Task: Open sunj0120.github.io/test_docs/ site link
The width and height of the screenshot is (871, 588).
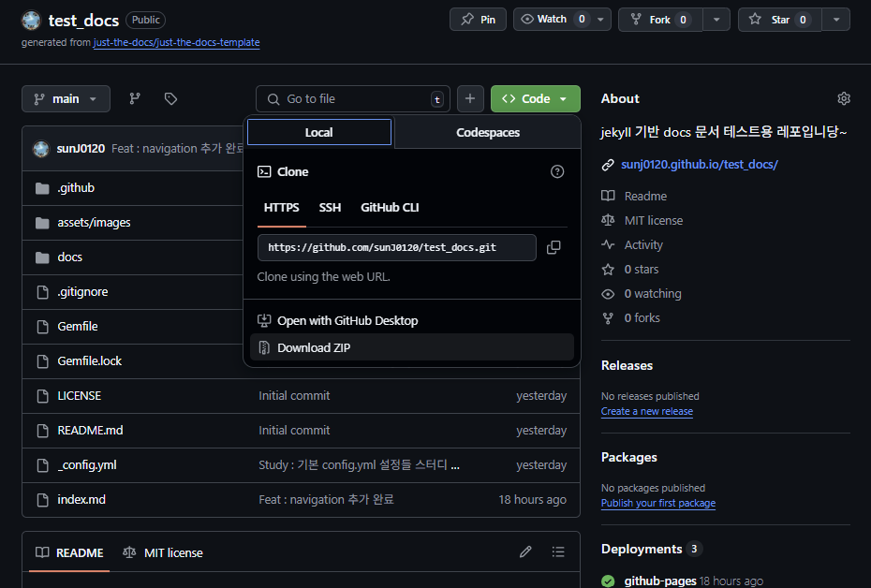Action: [x=700, y=165]
